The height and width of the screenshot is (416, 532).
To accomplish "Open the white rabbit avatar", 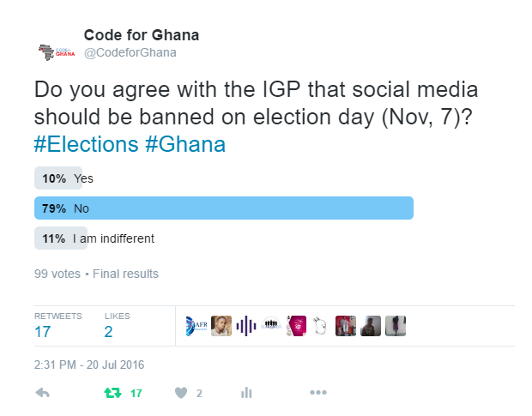I will tap(320, 326).
